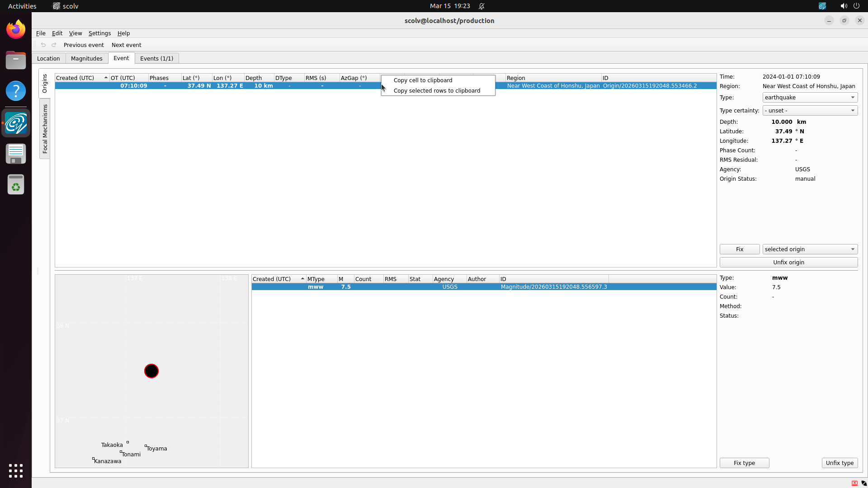
Task: Click the red connection status icon
Action: pyautogui.click(x=854, y=483)
